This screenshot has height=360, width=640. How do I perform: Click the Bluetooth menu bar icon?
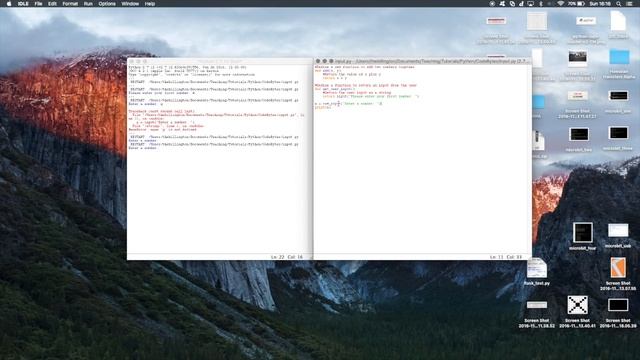(541, 4)
